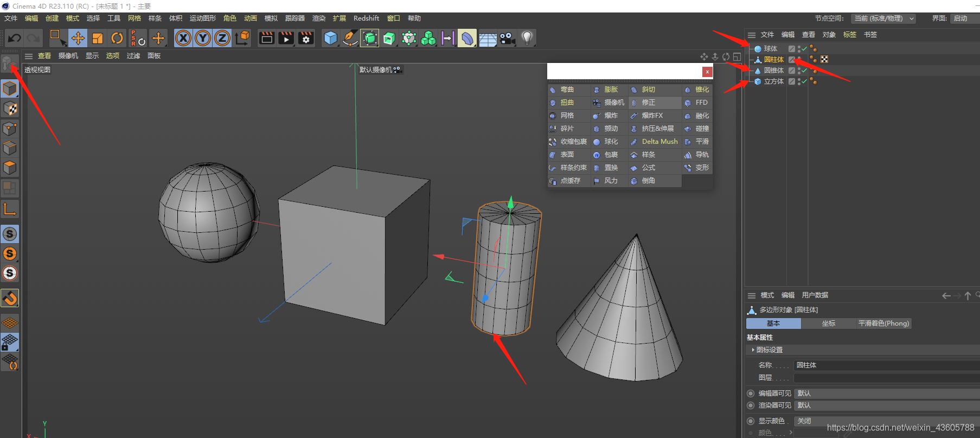
Task: Render the current view with the clapperboard icon
Action: coord(266,38)
